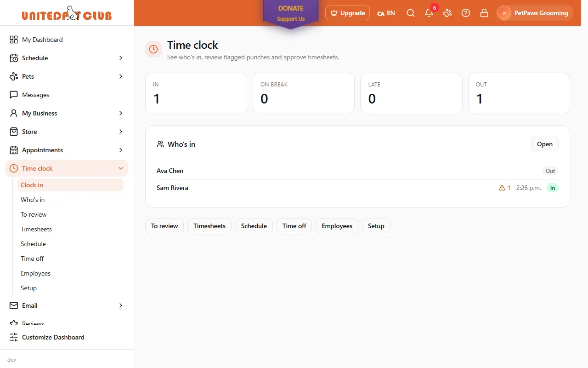Expand the Appointments chevron
This screenshot has height=368, width=588.
point(121,150)
